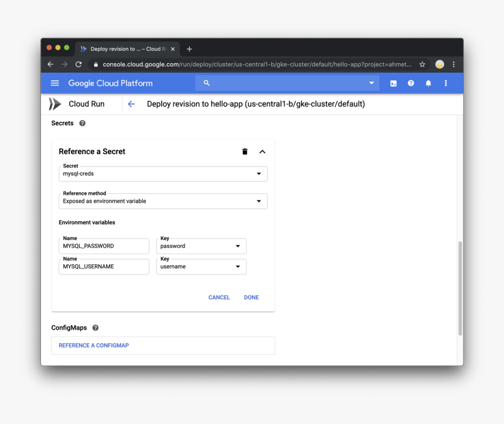Check notifications via the bell icon
Image resolution: width=504 pixels, height=424 pixels.
tap(428, 83)
